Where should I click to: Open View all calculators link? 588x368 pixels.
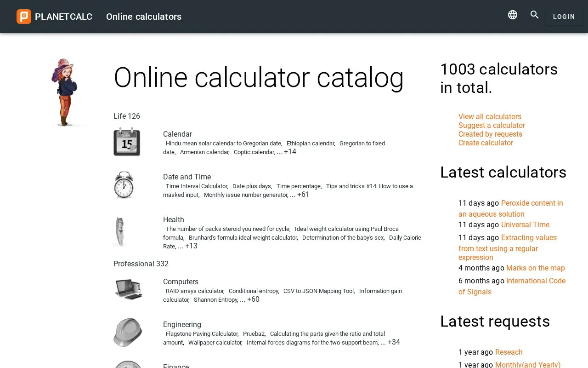490,116
